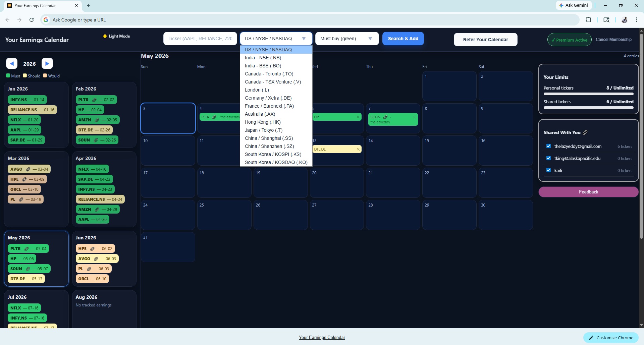Click Cancel Membership link
The image size is (644, 345).
tap(613, 40)
